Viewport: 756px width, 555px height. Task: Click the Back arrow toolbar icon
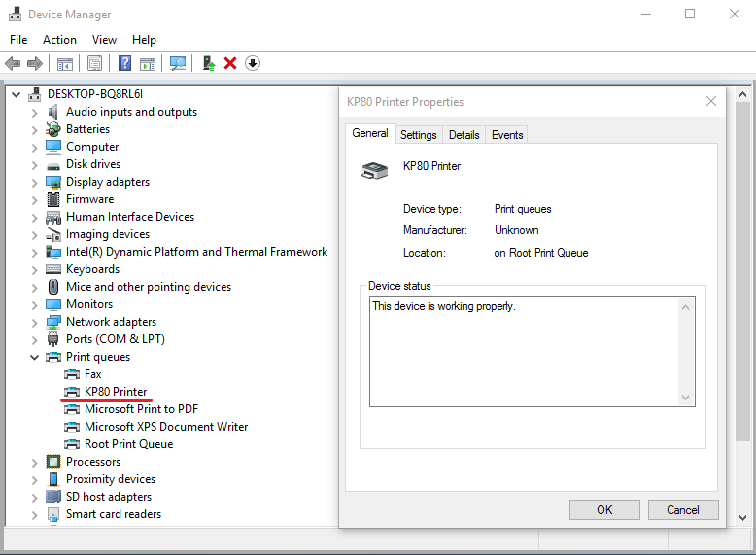[13, 63]
